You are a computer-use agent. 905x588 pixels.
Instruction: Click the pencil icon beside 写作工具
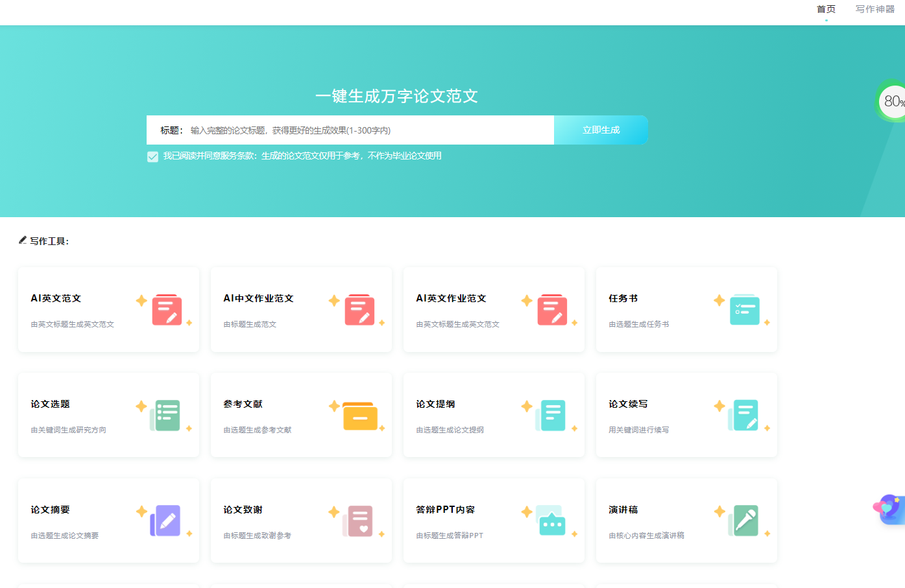pos(23,240)
